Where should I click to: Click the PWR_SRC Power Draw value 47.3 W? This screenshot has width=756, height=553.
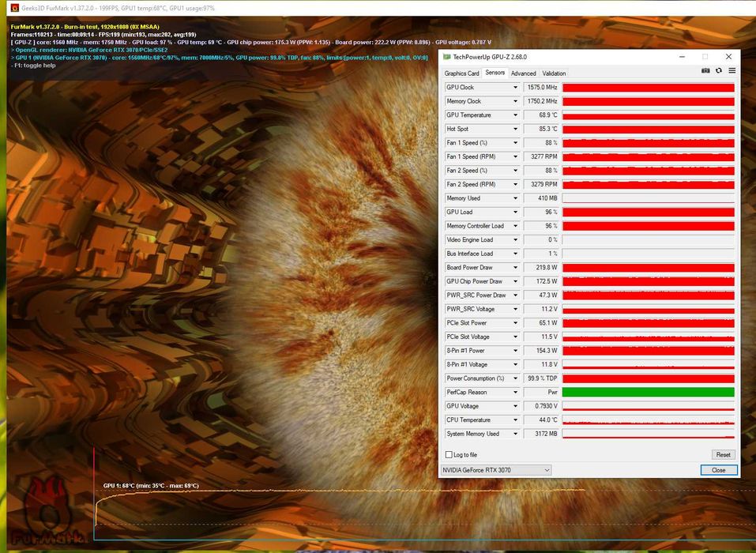pos(541,295)
